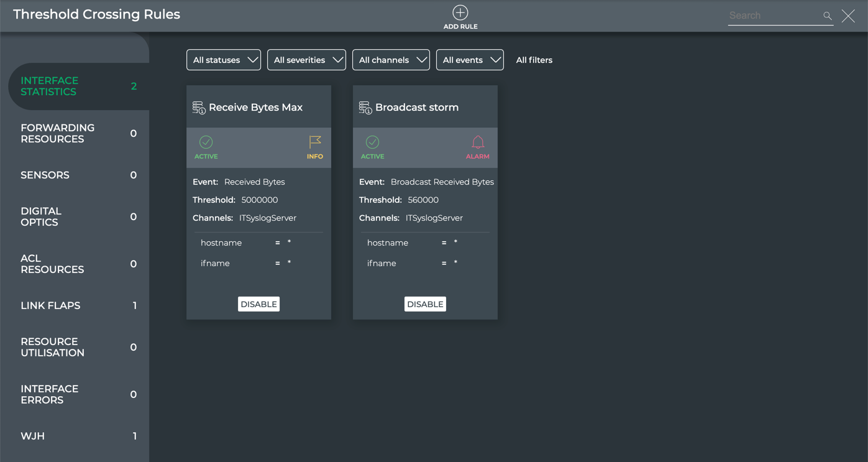This screenshot has width=868, height=462.
Task: Click the Active checkmark on Broadcast storm
Action: coord(372,142)
